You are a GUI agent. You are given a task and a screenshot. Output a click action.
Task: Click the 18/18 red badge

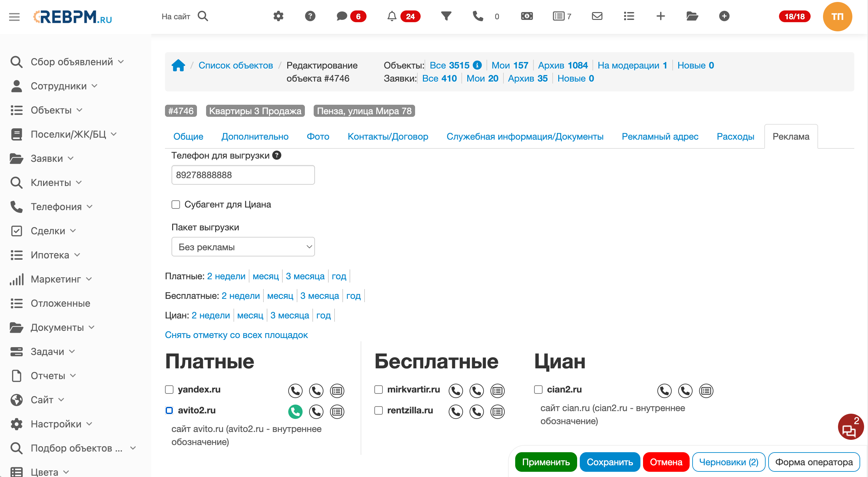point(794,16)
